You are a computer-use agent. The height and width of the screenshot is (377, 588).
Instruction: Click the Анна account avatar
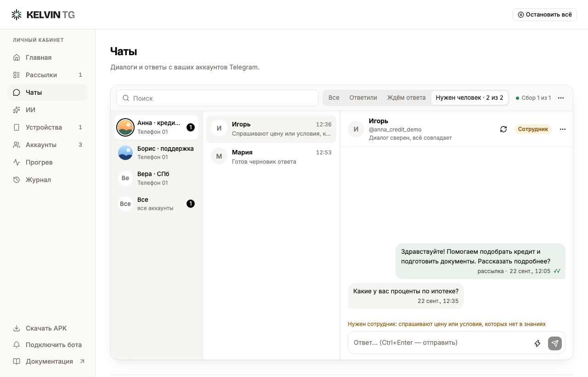pyautogui.click(x=125, y=127)
